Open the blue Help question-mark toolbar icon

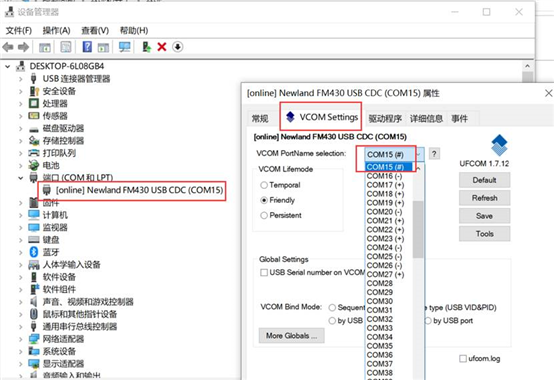(x=87, y=47)
